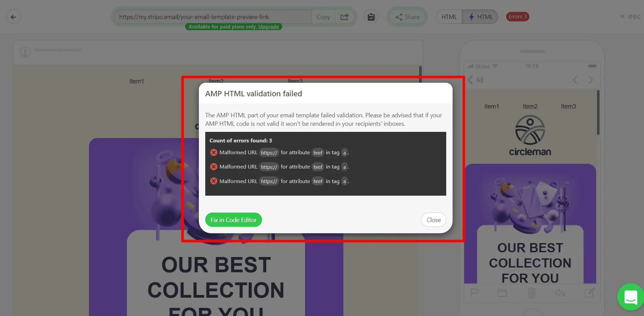This screenshot has height=316, width=644.
Task: Click next message chevron in mobile preview
Action: pyautogui.click(x=591, y=80)
